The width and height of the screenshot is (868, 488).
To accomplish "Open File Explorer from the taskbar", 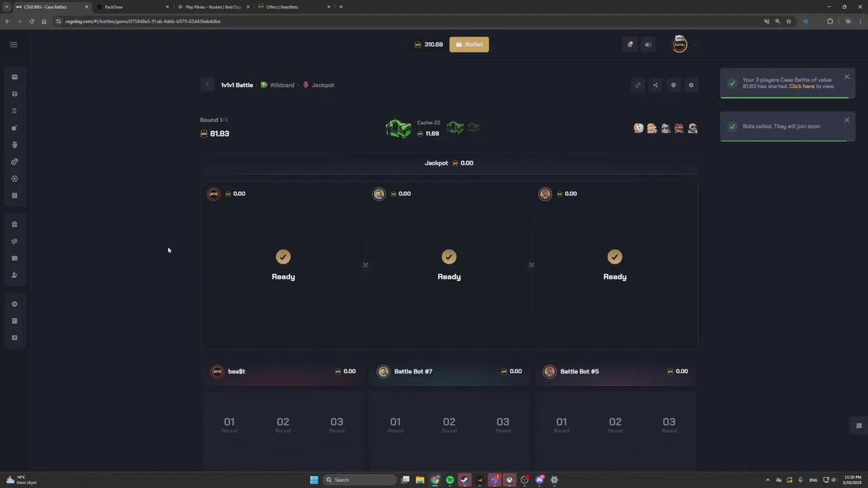I will [x=420, y=480].
